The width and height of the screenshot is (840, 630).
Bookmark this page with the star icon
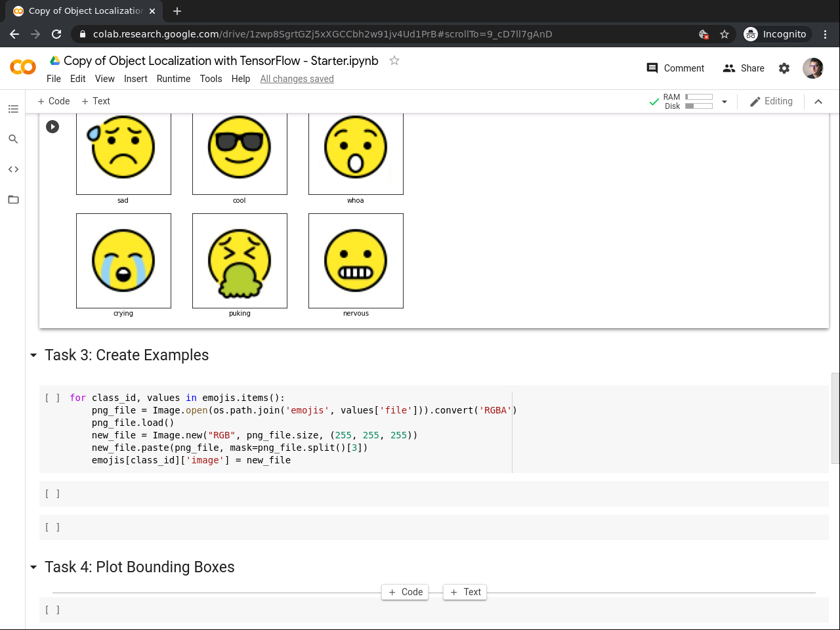pyautogui.click(x=724, y=34)
